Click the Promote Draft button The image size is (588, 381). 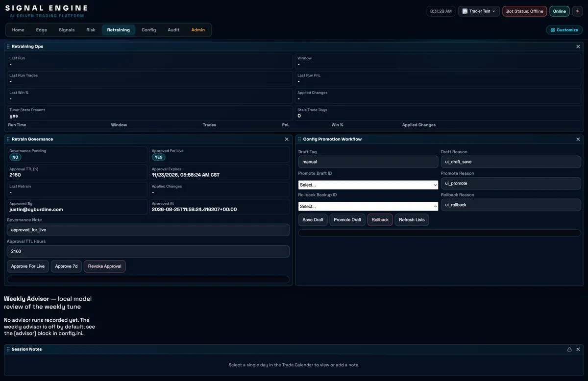tap(347, 220)
